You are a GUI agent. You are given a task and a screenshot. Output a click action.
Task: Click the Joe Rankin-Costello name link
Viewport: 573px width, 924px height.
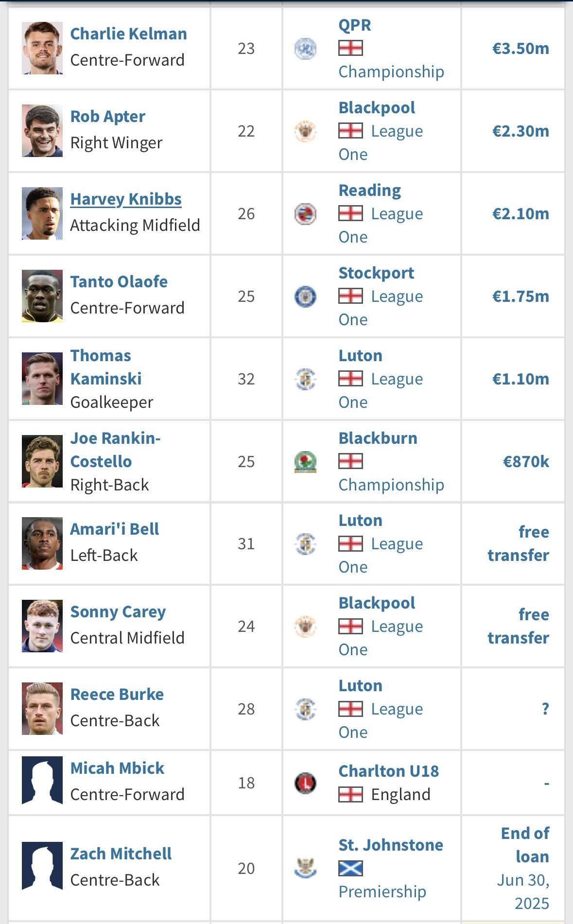click(116, 450)
